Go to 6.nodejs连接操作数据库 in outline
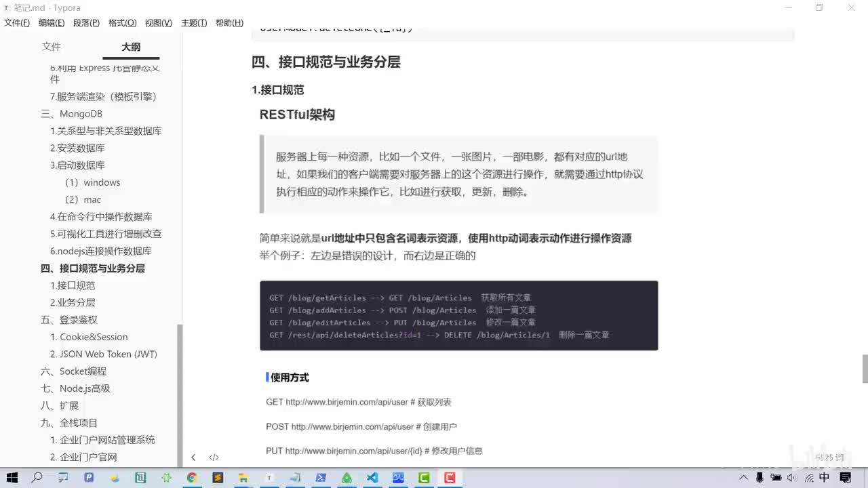868x488 pixels. (100, 251)
